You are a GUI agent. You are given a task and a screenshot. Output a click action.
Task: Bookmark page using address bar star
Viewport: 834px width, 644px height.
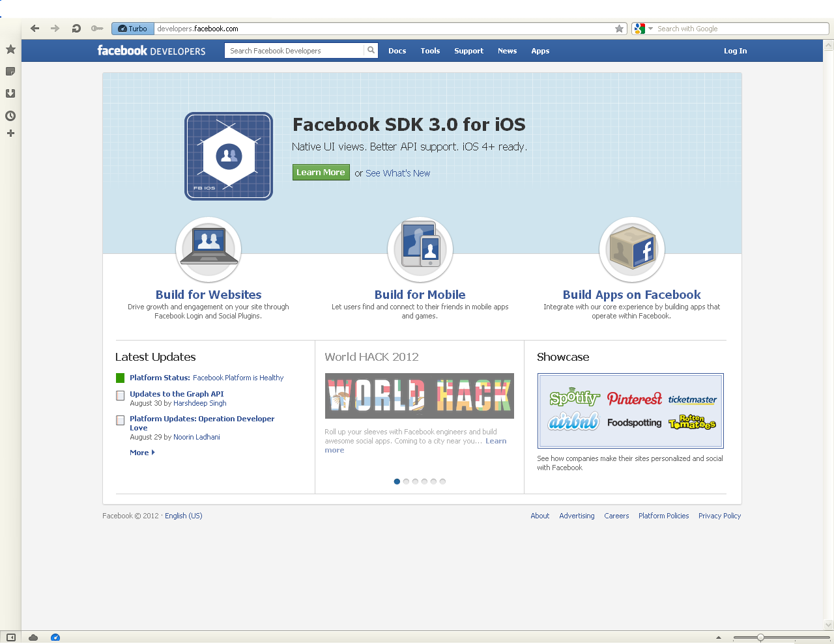(619, 29)
